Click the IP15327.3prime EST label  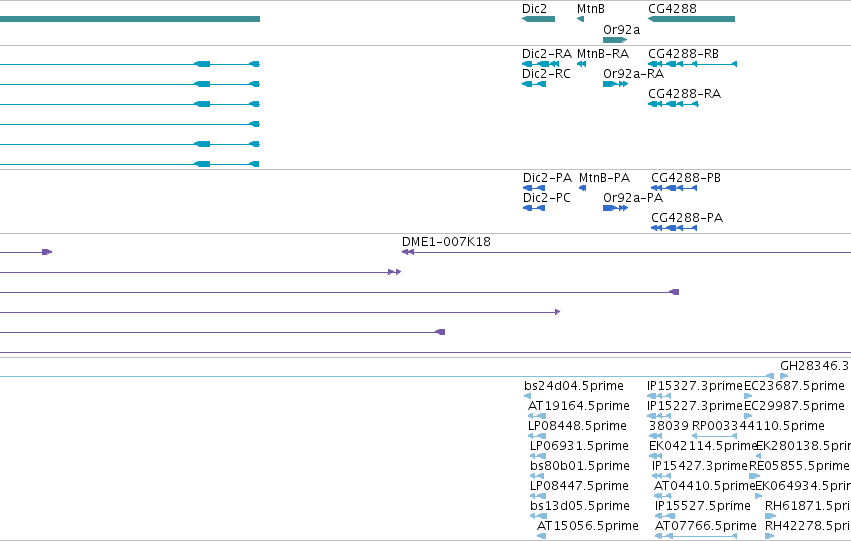click(x=694, y=386)
